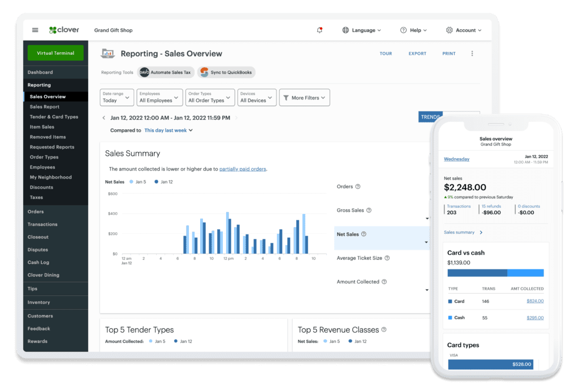Open the partially paid orders link

(243, 169)
